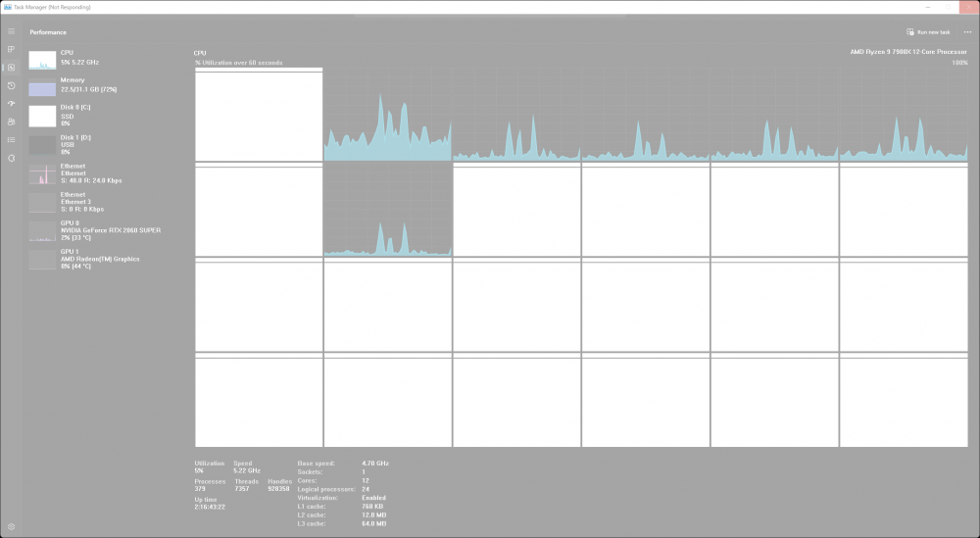The height and width of the screenshot is (538, 980).
Task: Select the Ethernet 3 graph thumbnail
Action: click(x=42, y=203)
